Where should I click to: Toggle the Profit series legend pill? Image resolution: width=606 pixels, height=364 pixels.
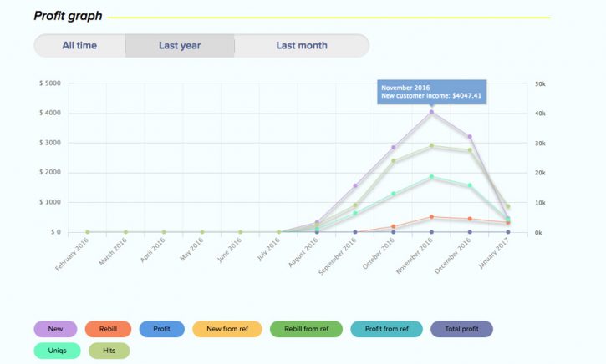pyautogui.click(x=161, y=329)
